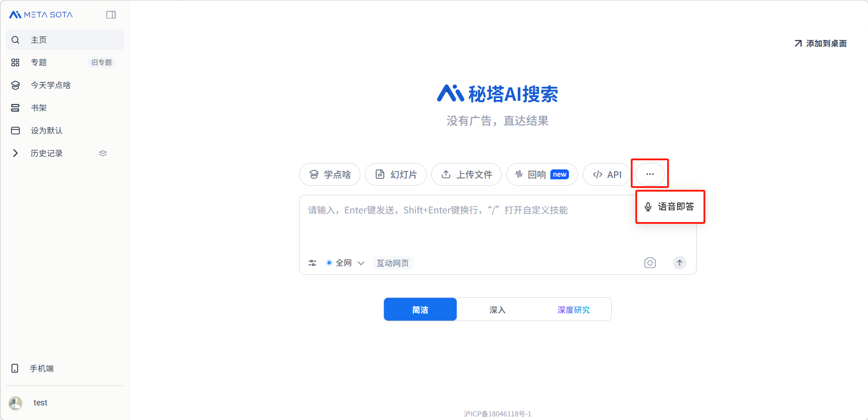
Task: Click the test user avatar
Action: (15, 403)
